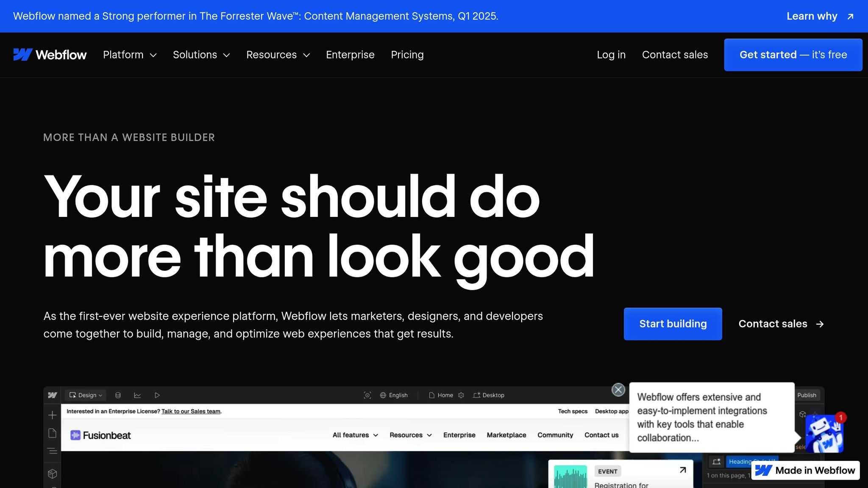Open the Enterprise page in Webflow navbar
The image size is (868, 488).
pos(350,55)
